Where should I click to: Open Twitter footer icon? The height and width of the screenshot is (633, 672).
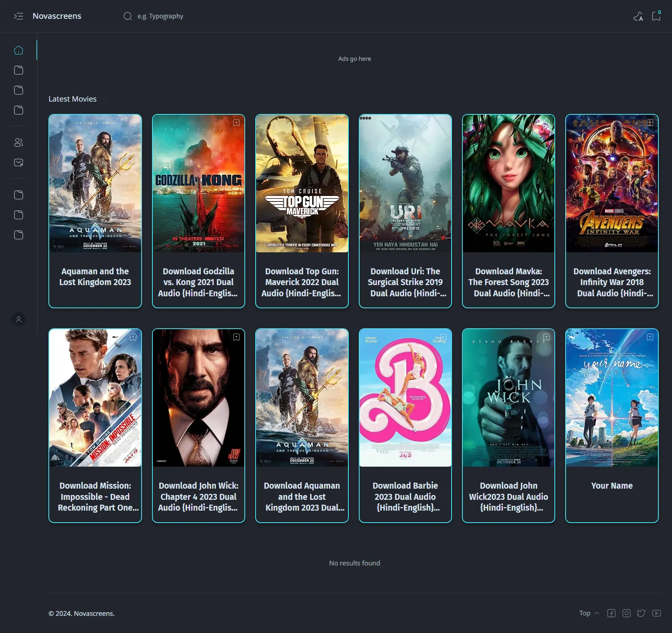pyautogui.click(x=641, y=613)
